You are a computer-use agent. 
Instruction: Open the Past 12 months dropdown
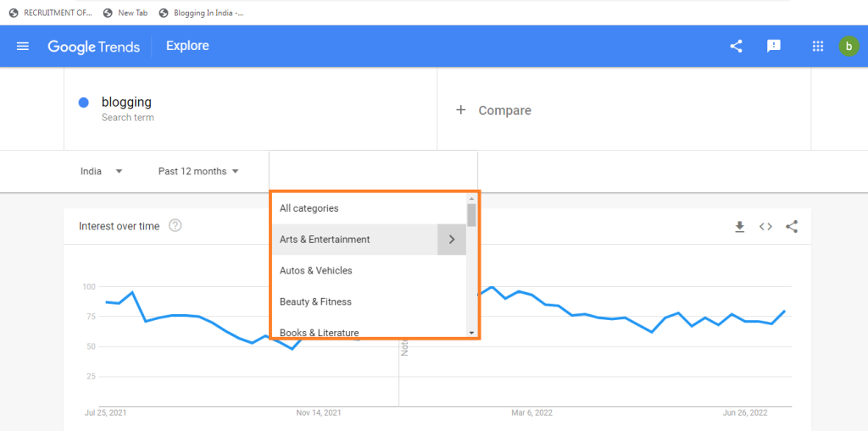click(198, 172)
